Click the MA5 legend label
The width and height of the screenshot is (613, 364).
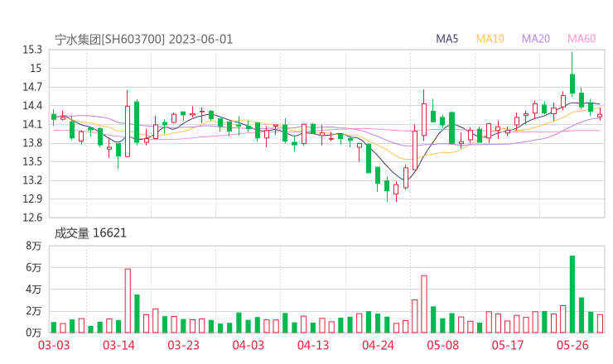[446, 39]
